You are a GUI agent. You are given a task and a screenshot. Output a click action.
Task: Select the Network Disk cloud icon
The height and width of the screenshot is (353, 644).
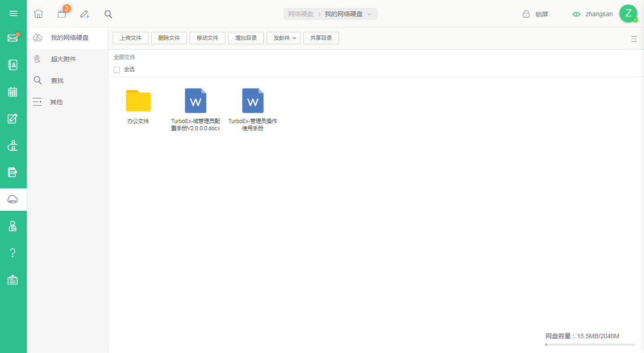click(13, 200)
